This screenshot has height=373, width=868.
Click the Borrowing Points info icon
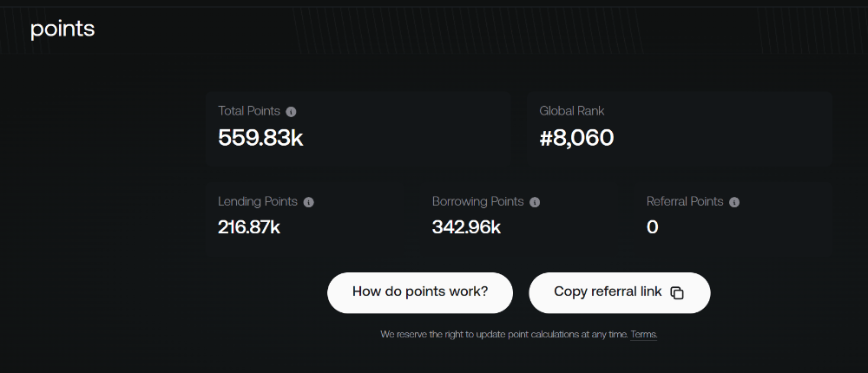[x=535, y=203]
